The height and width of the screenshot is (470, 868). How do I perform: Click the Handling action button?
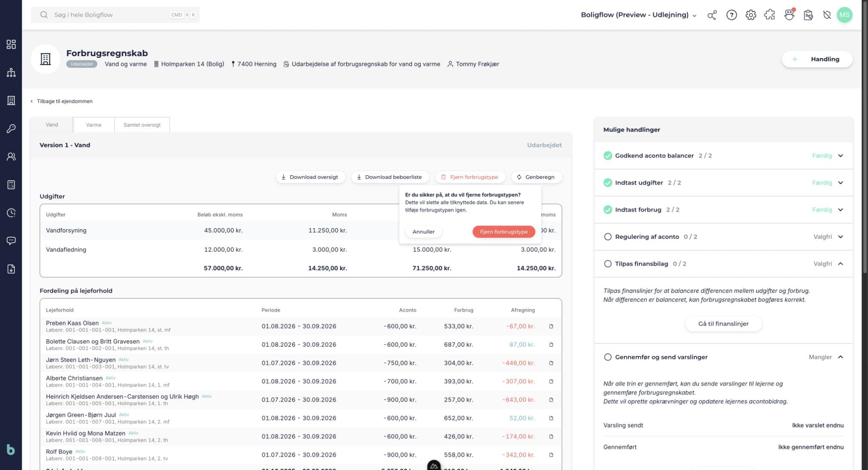[817, 59]
